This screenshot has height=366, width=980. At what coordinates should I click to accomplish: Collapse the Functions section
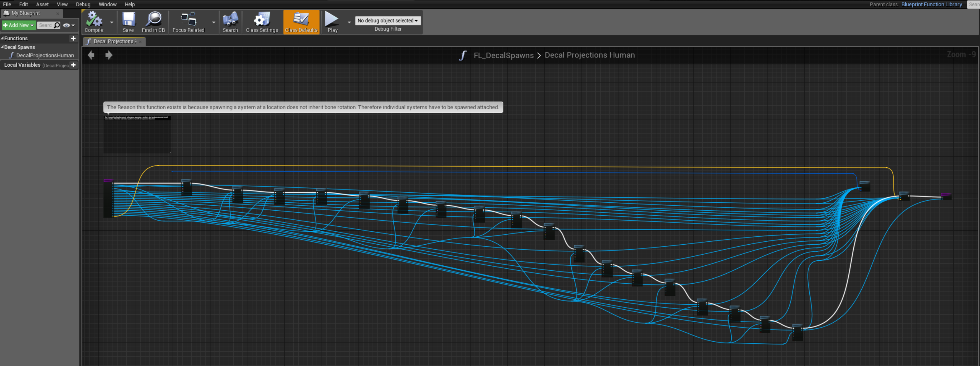(x=2, y=38)
